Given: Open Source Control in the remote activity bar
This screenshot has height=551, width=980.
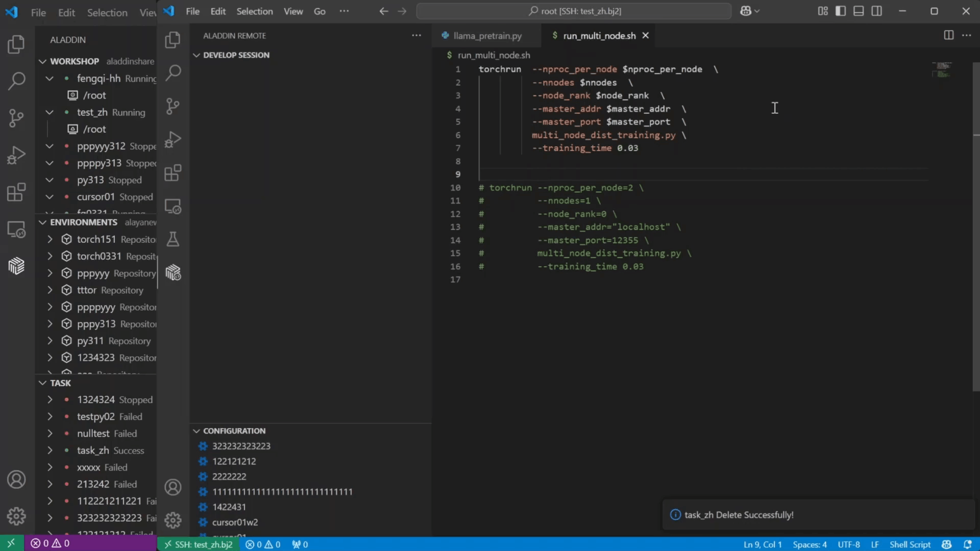Looking at the screenshot, I should (173, 106).
